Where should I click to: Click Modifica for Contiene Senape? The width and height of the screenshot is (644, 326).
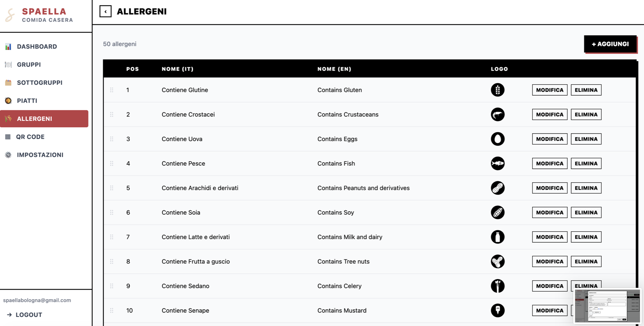coord(550,310)
